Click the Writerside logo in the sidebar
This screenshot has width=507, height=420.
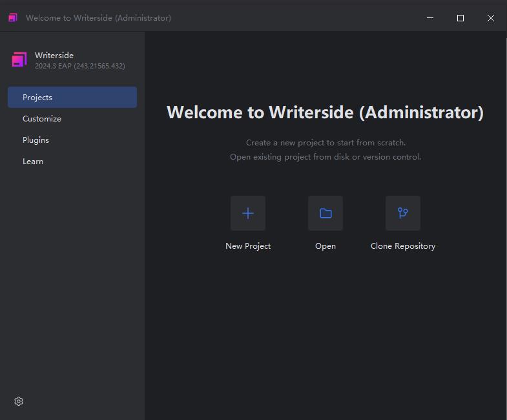[x=19, y=60]
